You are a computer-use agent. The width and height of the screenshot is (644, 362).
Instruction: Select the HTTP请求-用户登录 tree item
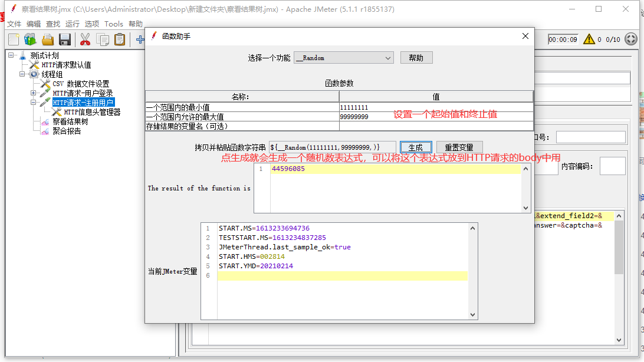point(83,93)
